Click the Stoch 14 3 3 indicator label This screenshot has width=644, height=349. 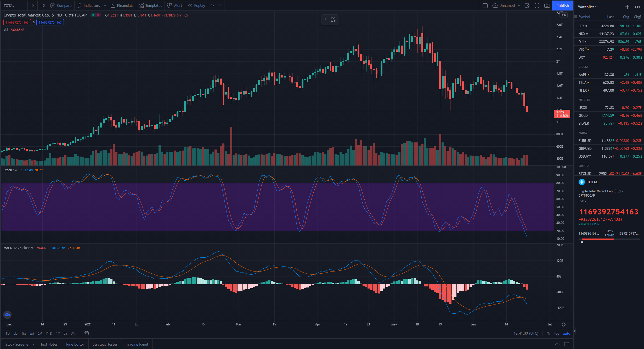tap(13, 170)
